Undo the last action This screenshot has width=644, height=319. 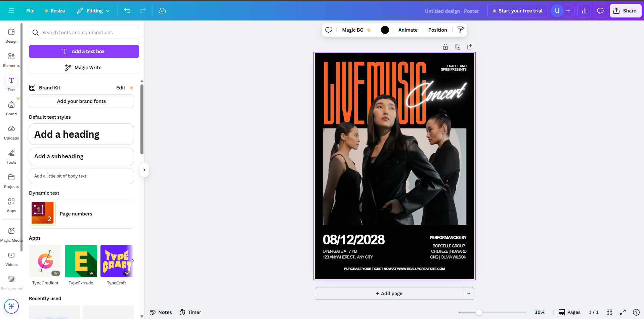pyautogui.click(x=127, y=11)
